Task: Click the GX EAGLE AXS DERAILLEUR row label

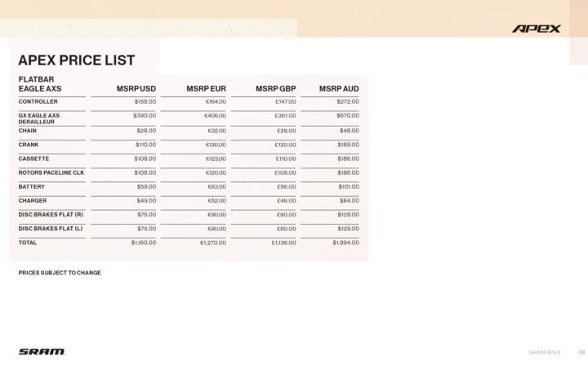Action: 39,118
